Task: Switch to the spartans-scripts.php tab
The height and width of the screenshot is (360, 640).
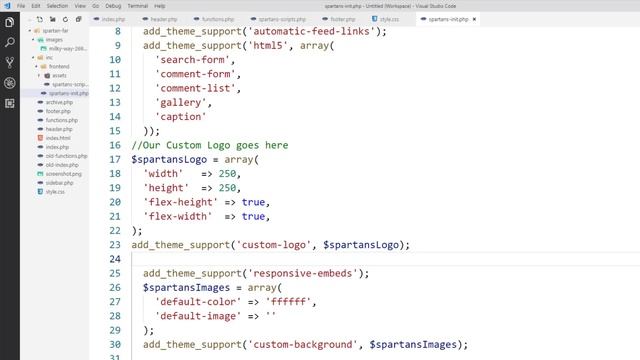Action: tap(282, 19)
